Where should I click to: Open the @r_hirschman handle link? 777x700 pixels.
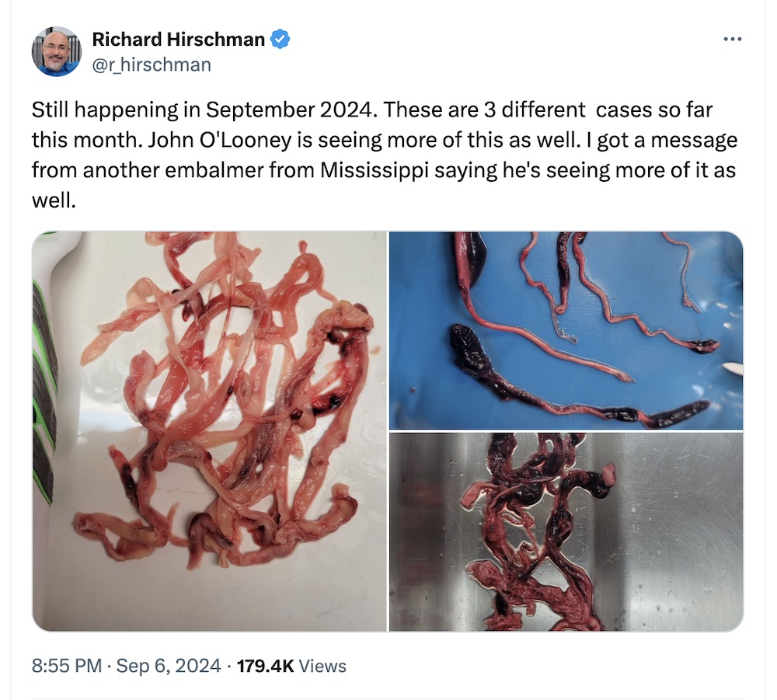[152, 65]
